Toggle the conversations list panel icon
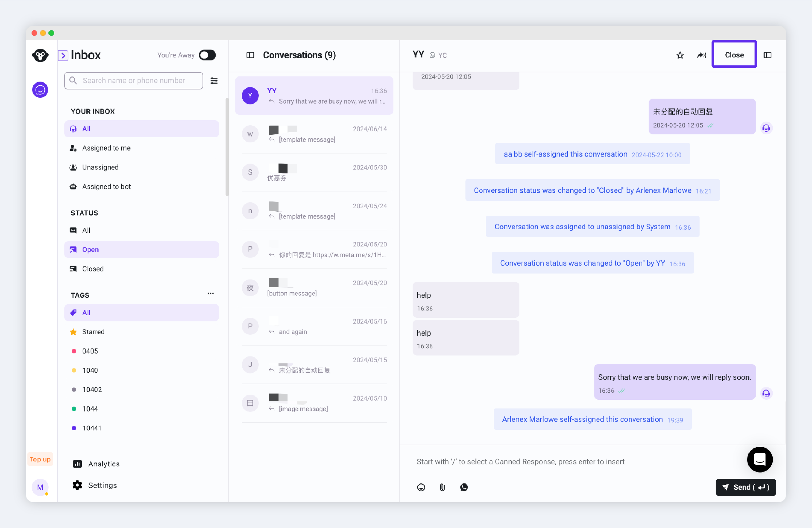This screenshot has height=528, width=812. [x=250, y=55]
